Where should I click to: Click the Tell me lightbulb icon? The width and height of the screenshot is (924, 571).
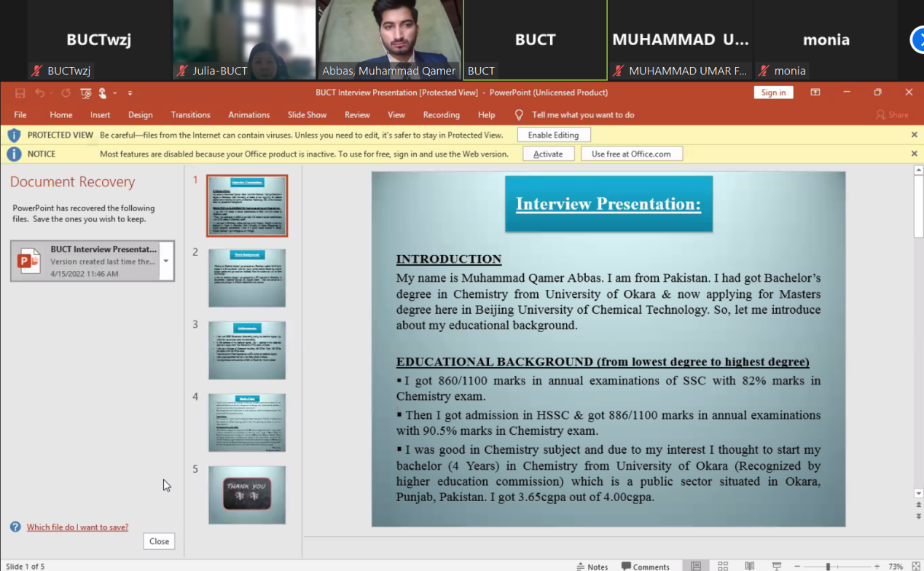(520, 115)
